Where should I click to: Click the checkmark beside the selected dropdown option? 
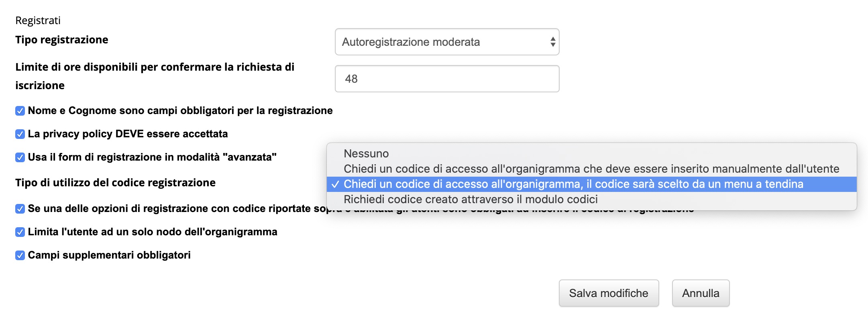(335, 184)
